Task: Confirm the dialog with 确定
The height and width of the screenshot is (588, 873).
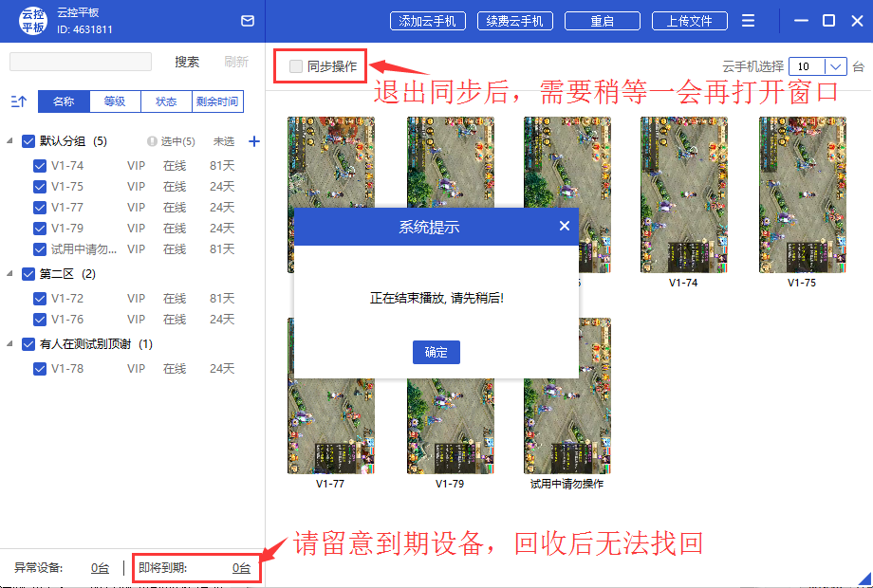Action: click(436, 352)
